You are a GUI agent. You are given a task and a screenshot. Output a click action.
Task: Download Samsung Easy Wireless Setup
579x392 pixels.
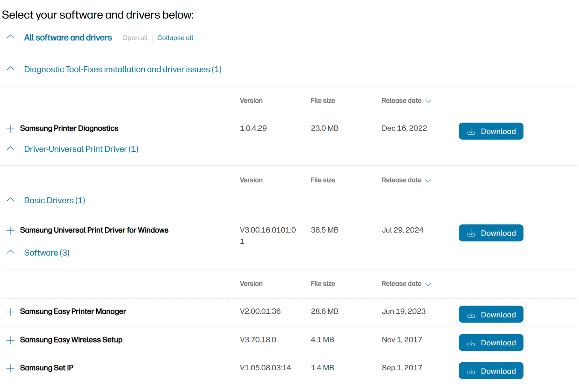pos(491,342)
